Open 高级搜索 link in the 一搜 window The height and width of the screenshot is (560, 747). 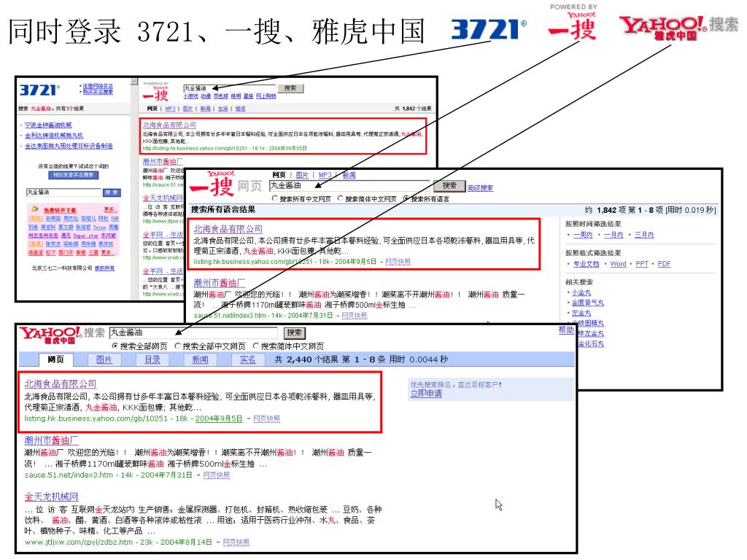click(x=480, y=188)
